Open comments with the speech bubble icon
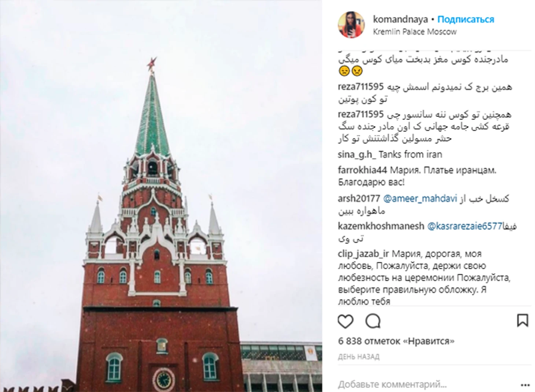This screenshot has height=392, width=535. point(373,321)
